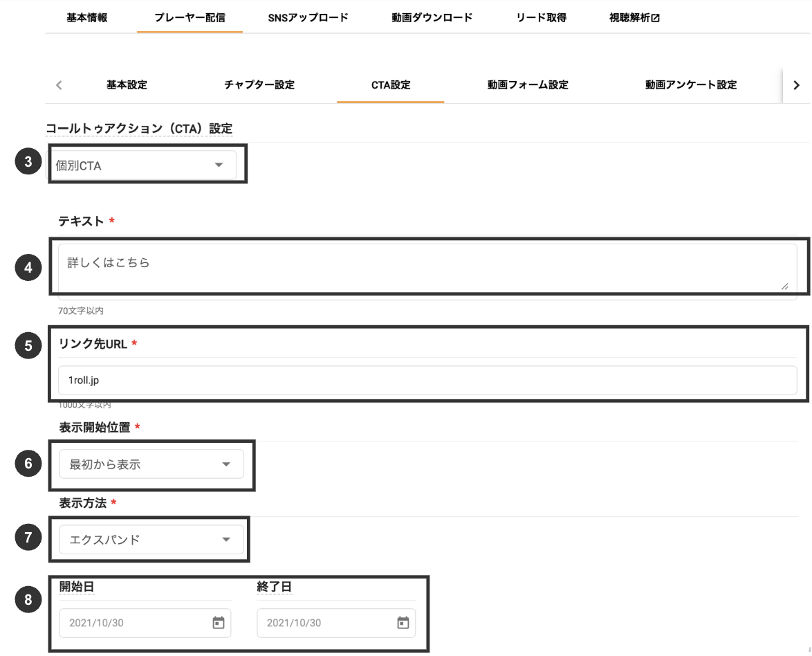This screenshot has width=812, height=656.
Task: Click the arrow on the 表示方法 selector
Action: pos(228,540)
